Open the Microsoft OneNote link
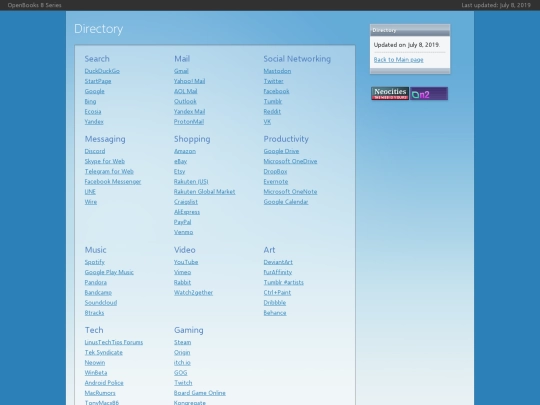This screenshot has height=405, width=540. (290, 192)
